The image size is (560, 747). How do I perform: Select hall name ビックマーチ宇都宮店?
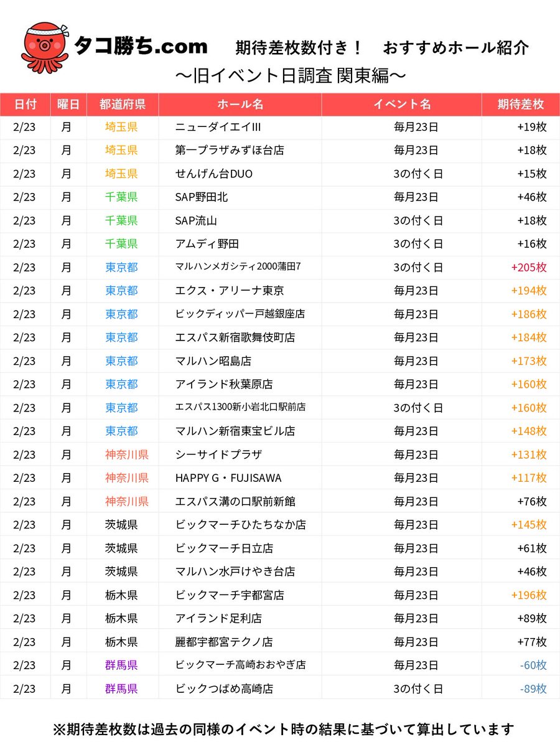tap(230, 595)
